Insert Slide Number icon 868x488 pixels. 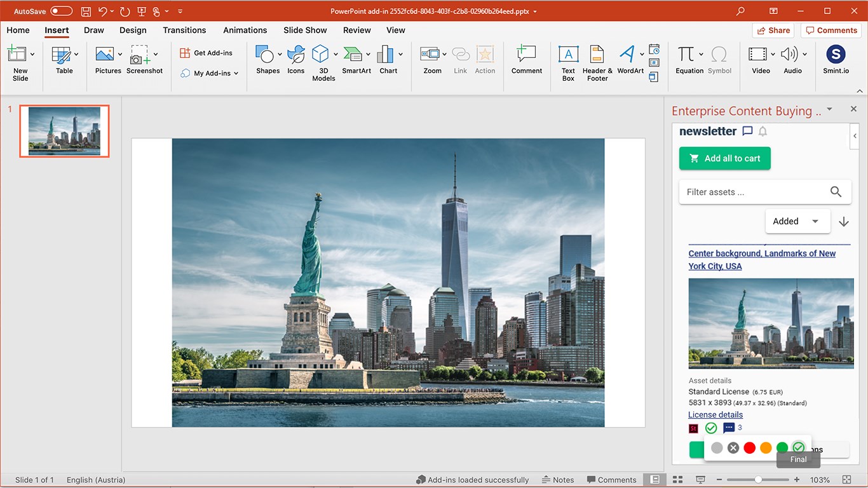coord(654,63)
